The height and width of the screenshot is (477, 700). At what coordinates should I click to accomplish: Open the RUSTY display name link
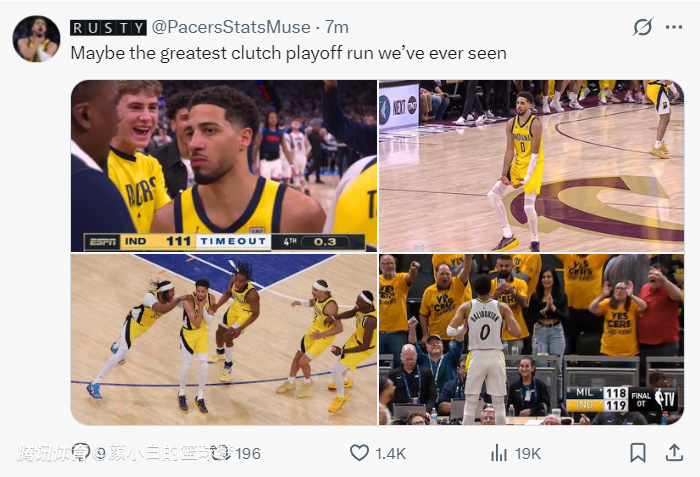[108, 28]
